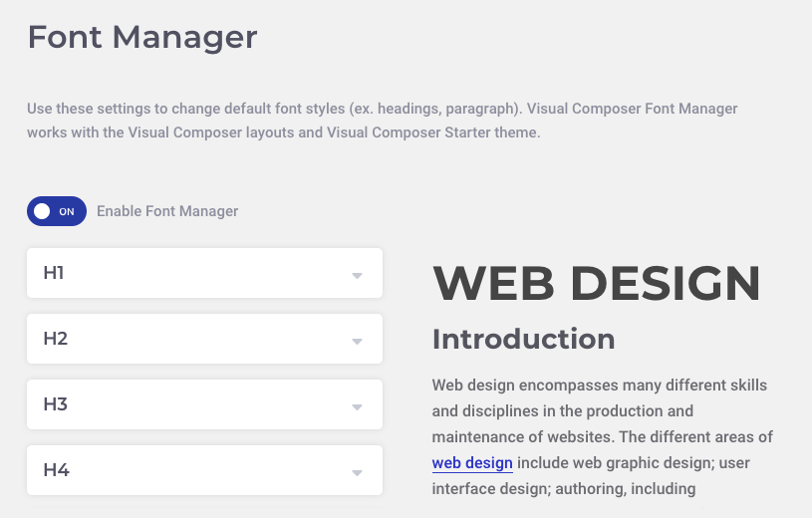Click the H3 label text
812x518 pixels.
pyautogui.click(x=56, y=404)
